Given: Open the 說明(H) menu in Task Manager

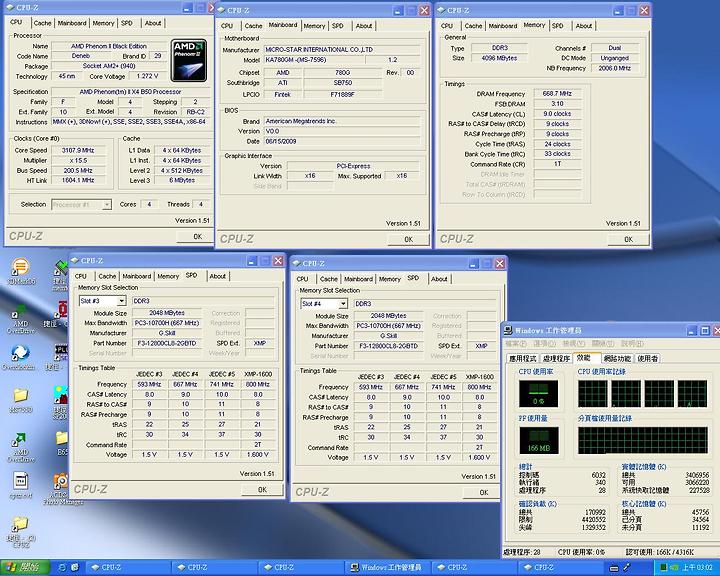Looking at the screenshot, I should click(632, 344).
